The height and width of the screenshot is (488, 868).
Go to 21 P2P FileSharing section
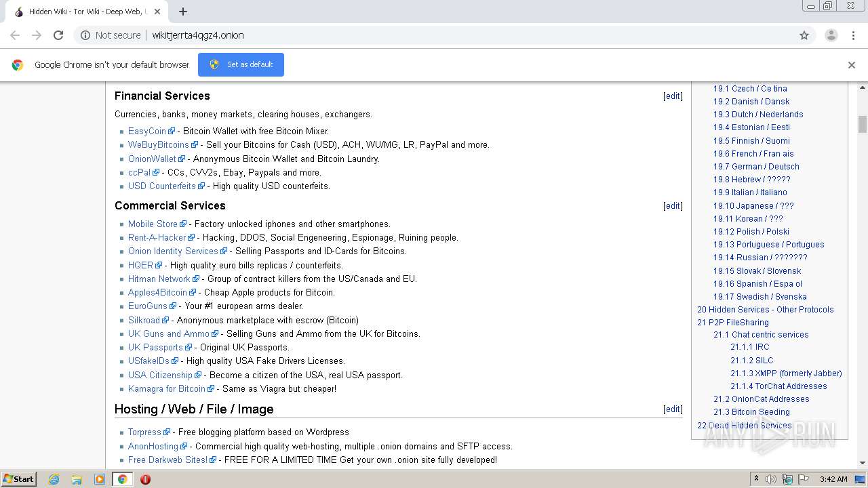(733, 323)
